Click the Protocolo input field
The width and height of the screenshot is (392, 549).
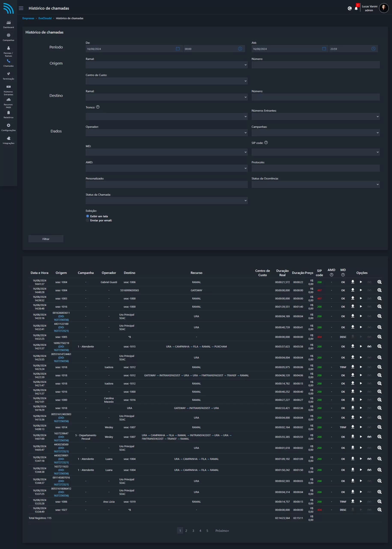coord(315,168)
